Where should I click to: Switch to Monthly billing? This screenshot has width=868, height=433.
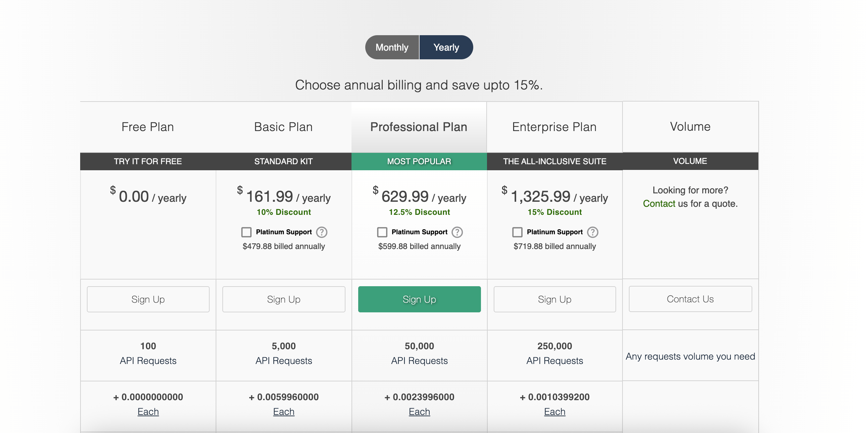pyautogui.click(x=392, y=48)
